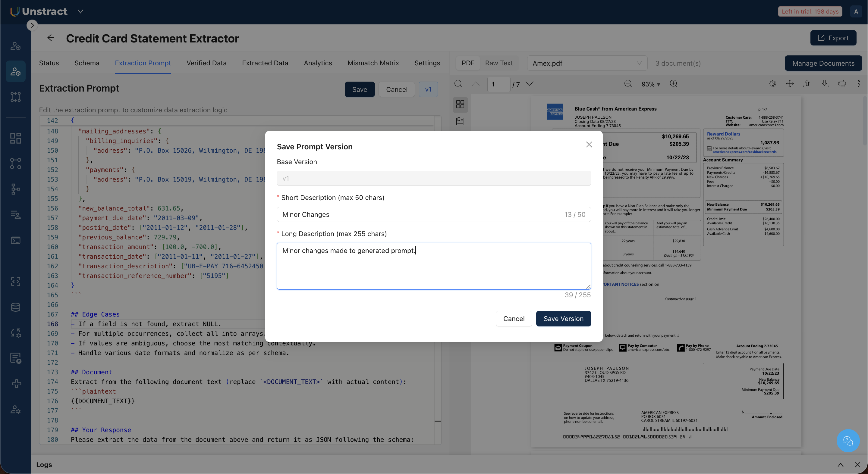Image resolution: width=868 pixels, height=474 pixels.
Task: Click the Save Version button
Action: pyautogui.click(x=563, y=319)
